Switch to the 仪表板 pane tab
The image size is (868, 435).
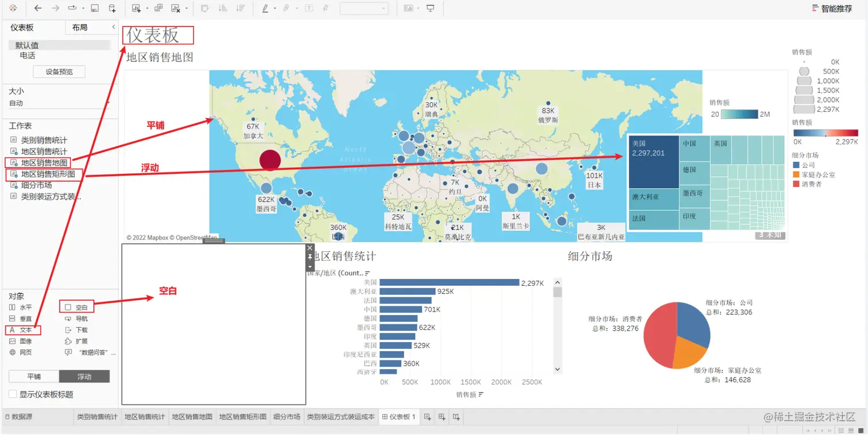pos(22,28)
